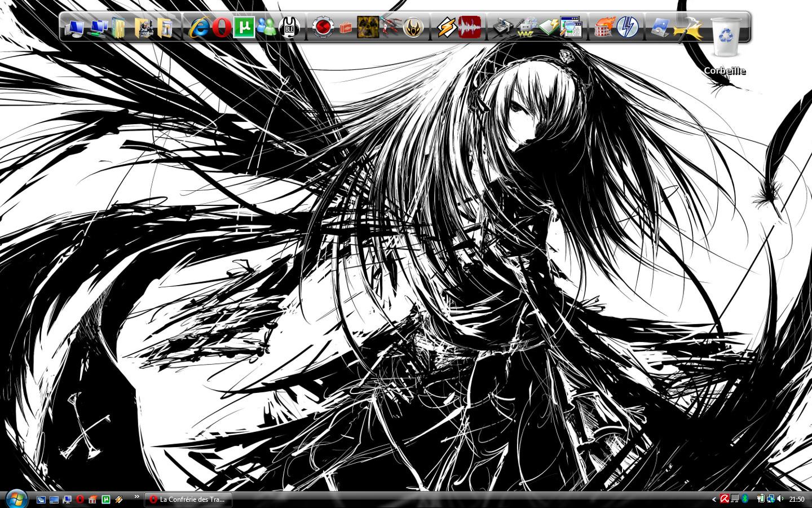The height and width of the screenshot is (508, 812).
Task: Open the red gear application icon
Action: pos(323,27)
